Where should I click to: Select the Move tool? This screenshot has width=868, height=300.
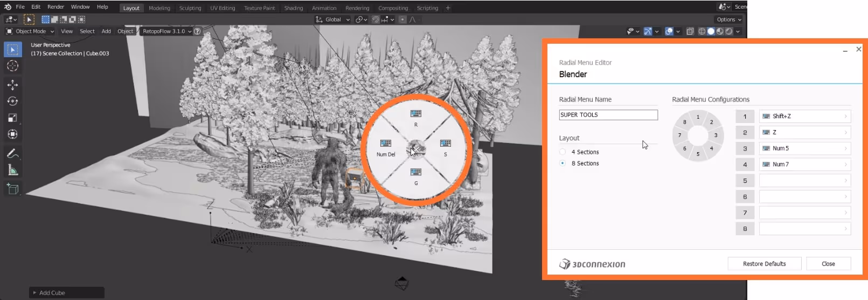click(x=12, y=85)
